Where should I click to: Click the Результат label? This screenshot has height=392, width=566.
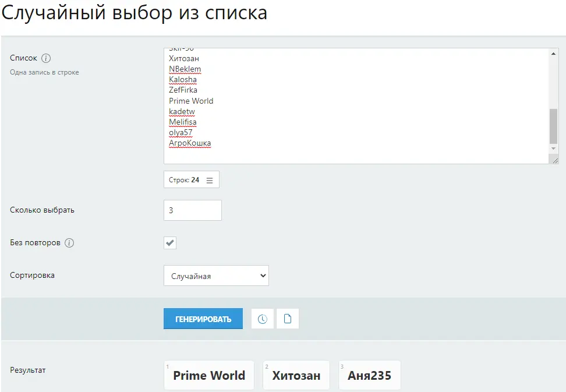28,370
